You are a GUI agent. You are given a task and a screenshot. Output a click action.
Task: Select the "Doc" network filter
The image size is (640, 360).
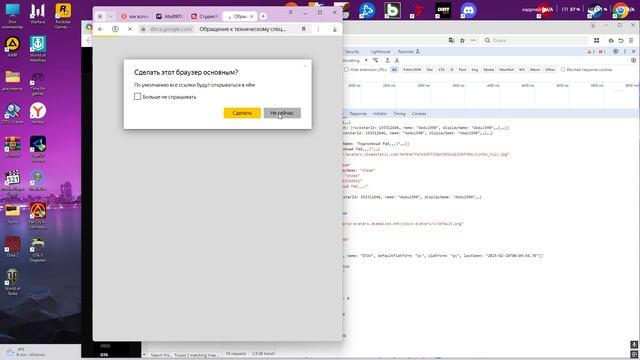click(x=430, y=70)
